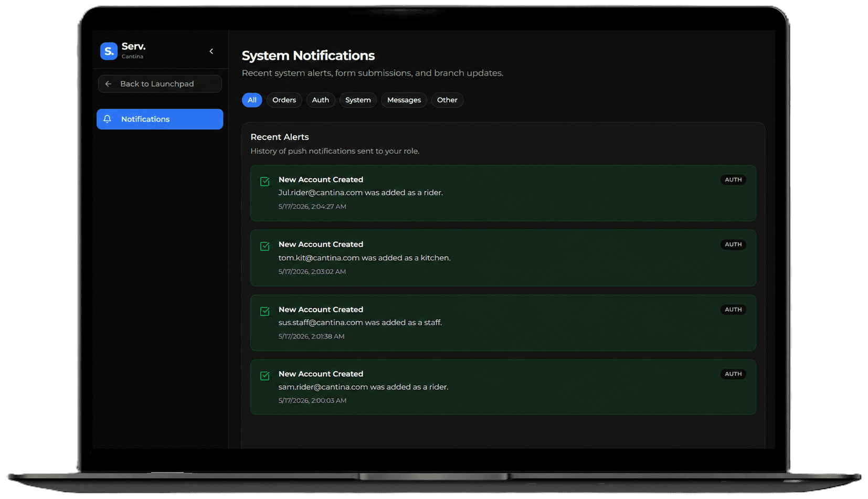Click timestamp 5/17/2026, 2:00:03 AM
The width and height of the screenshot is (868, 499).
coord(312,400)
